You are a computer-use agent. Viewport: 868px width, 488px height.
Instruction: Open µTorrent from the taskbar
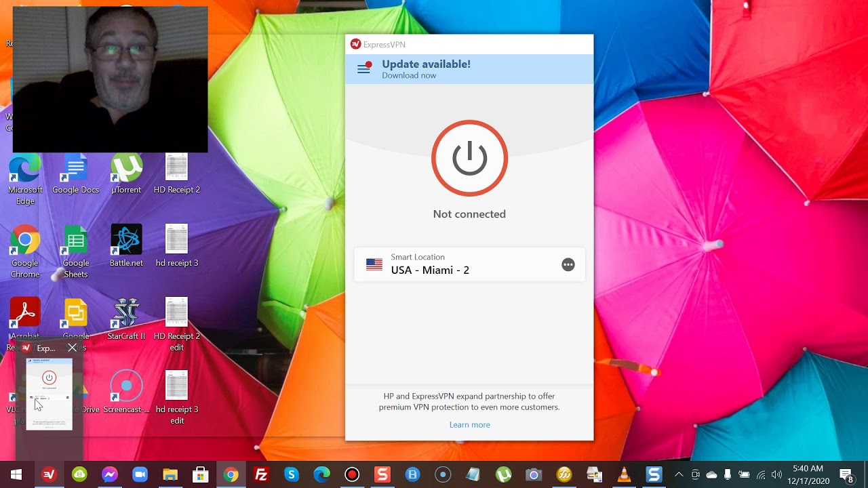pos(503,474)
